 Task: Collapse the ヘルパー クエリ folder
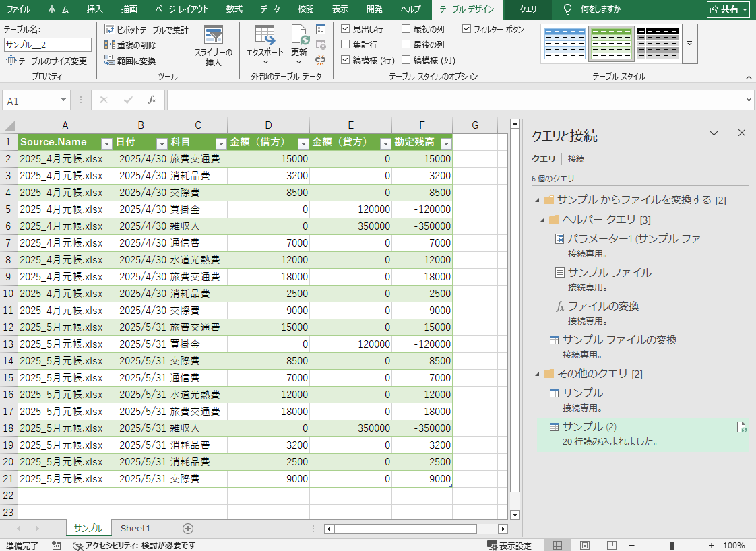[542, 220]
